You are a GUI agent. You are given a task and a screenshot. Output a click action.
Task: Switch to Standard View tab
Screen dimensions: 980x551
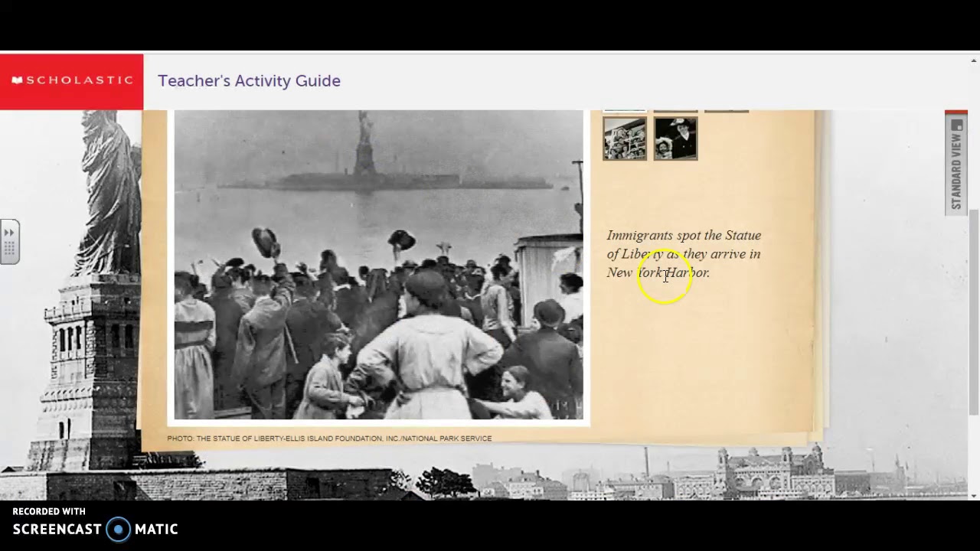pos(956,163)
